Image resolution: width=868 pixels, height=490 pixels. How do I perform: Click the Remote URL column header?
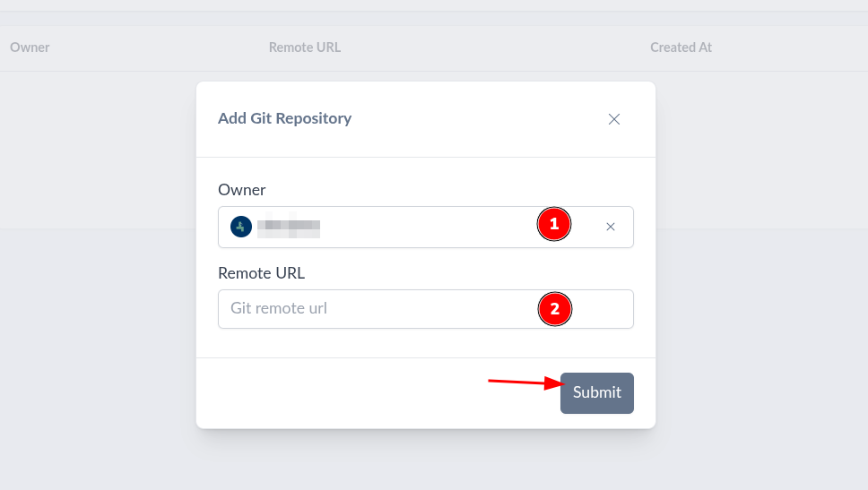[x=305, y=47]
